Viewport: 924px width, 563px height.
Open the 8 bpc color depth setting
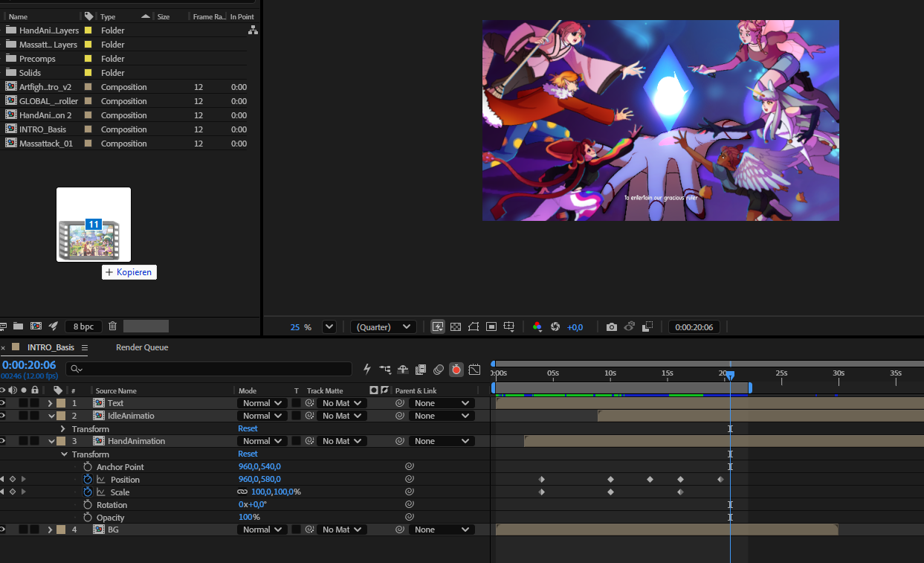83,326
